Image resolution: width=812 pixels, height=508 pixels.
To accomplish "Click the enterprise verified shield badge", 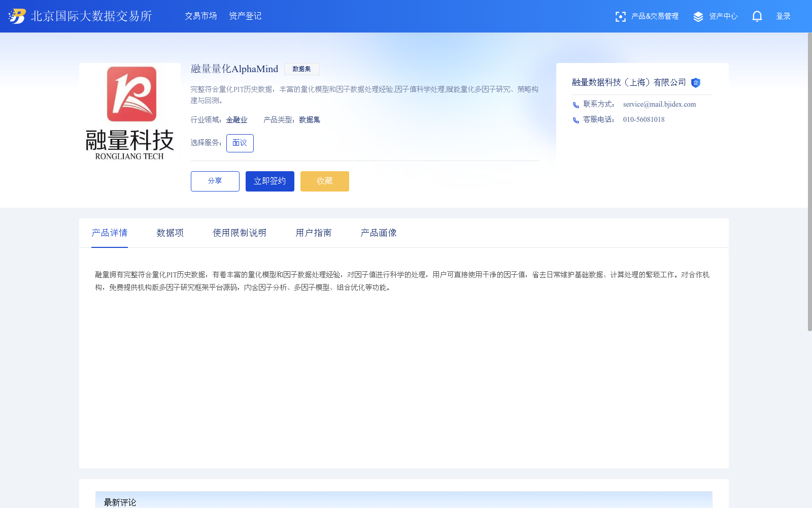I will coord(696,83).
